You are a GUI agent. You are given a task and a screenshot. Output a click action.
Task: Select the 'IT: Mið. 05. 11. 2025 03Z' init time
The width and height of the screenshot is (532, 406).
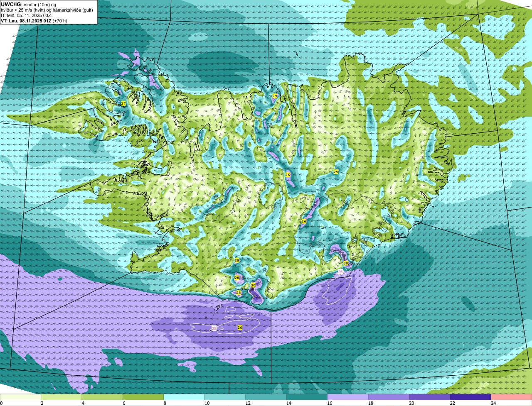coord(26,15)
